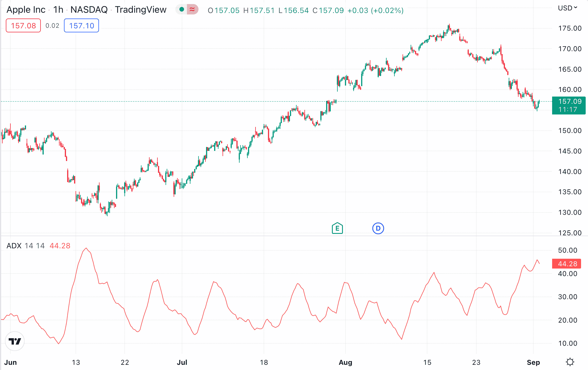Image resolution: width=588 pixels, height=370 pixels.
Task: Click the ADX indicator legend name
Action: 14,246
